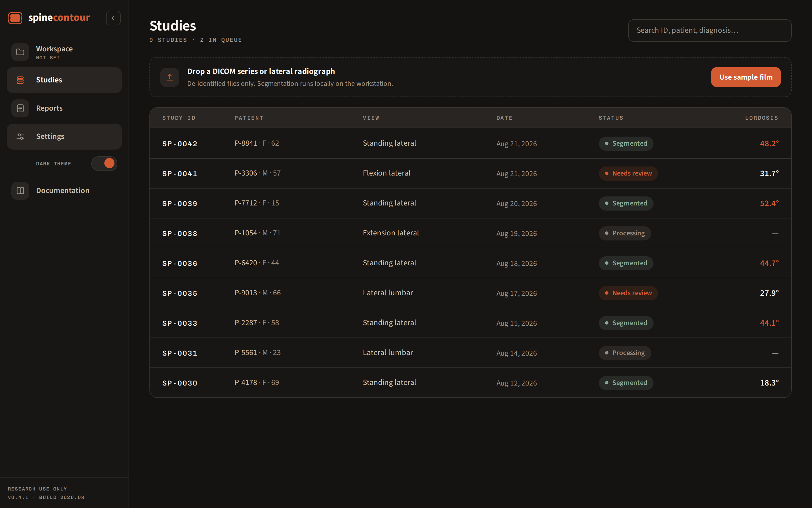Select Studies in the sidebar

pos(64,80)
